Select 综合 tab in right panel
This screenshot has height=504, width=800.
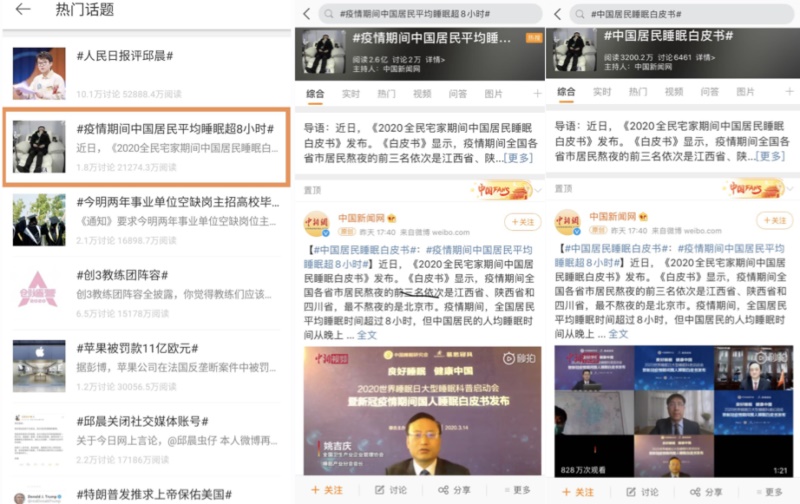coord(566,91)
